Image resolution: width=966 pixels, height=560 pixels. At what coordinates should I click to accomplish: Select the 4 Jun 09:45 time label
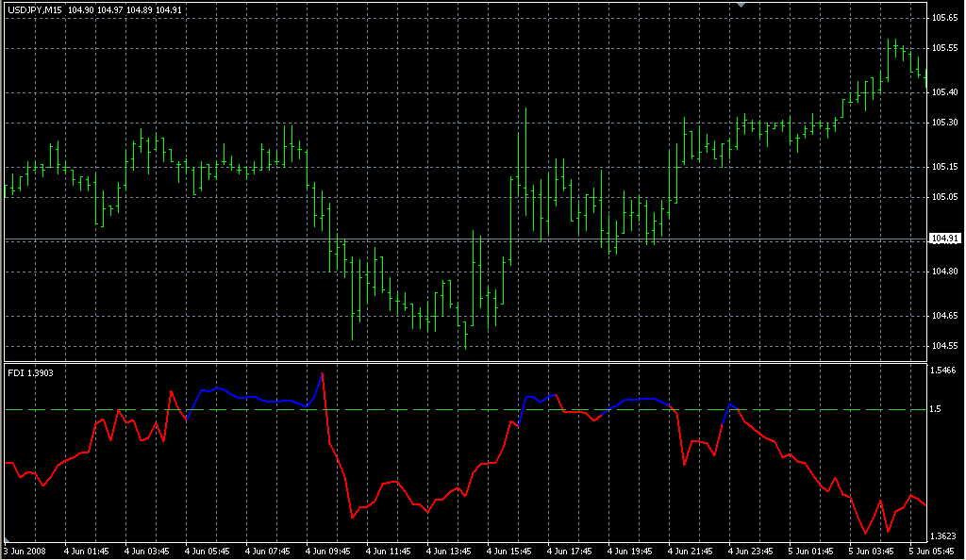[328, 552]
